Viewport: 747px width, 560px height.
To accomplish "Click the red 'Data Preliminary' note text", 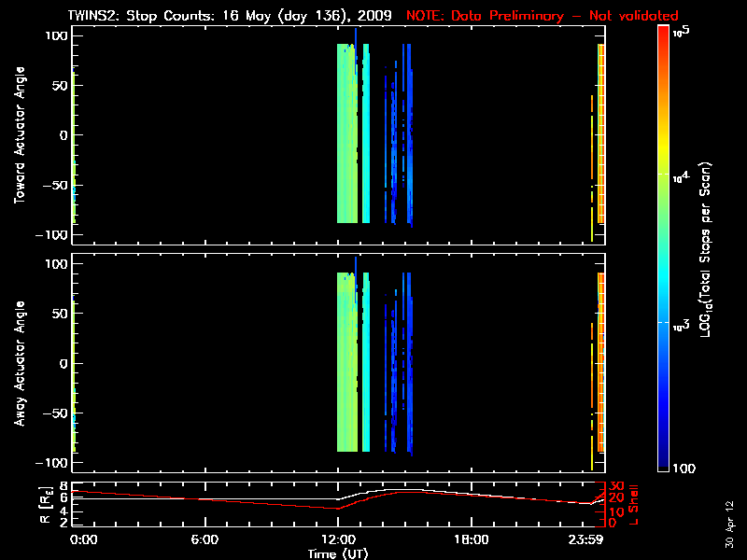I will point(543,16).
